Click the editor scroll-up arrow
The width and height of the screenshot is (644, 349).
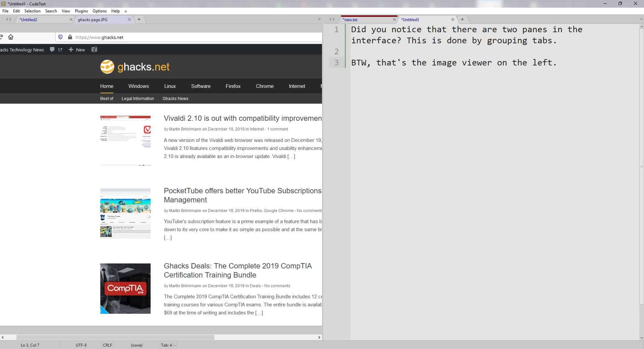tap(641, 27)
